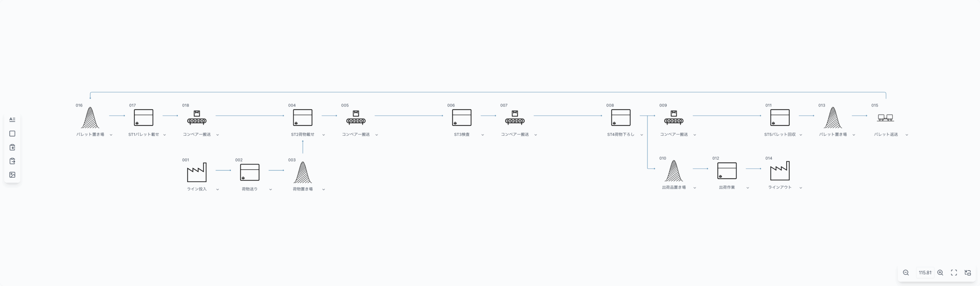Click the conveyor node 005 icon
980x286 pixels.
pos(356,118)
